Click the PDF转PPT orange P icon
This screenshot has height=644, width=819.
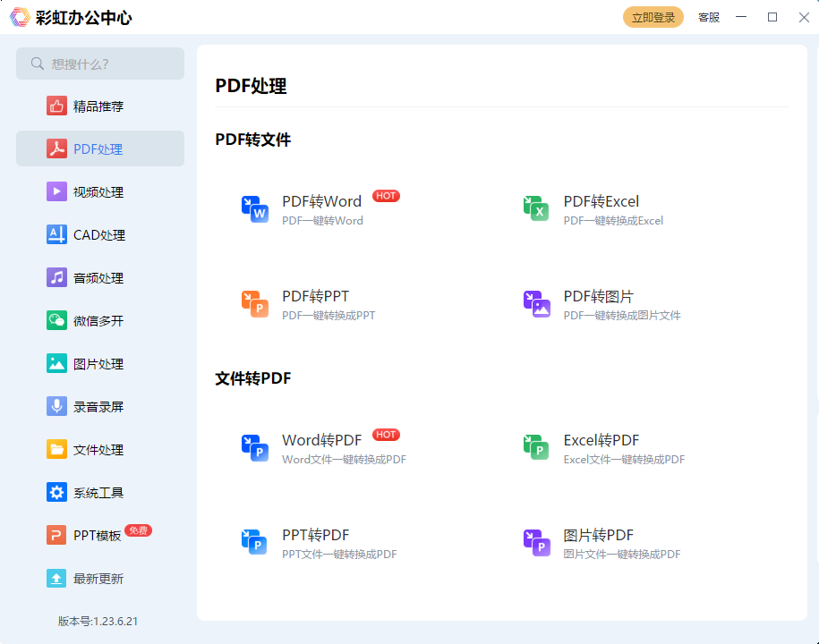point(255,305)
